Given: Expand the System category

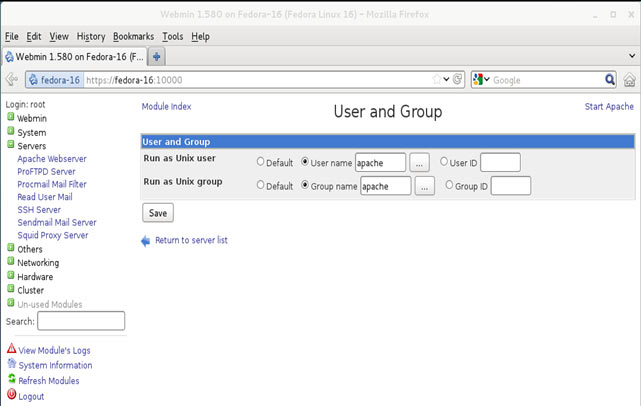Looking at the screenshot, I should [x=11, y=131].
